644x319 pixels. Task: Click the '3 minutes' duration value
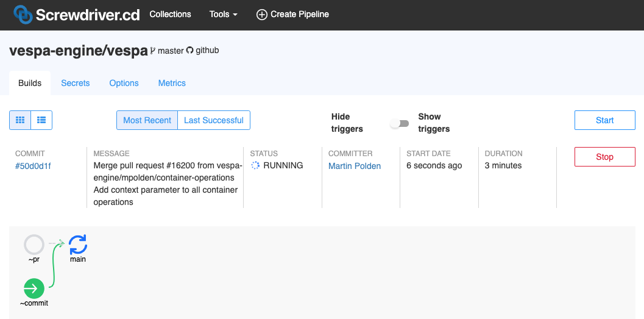point(503,166)
